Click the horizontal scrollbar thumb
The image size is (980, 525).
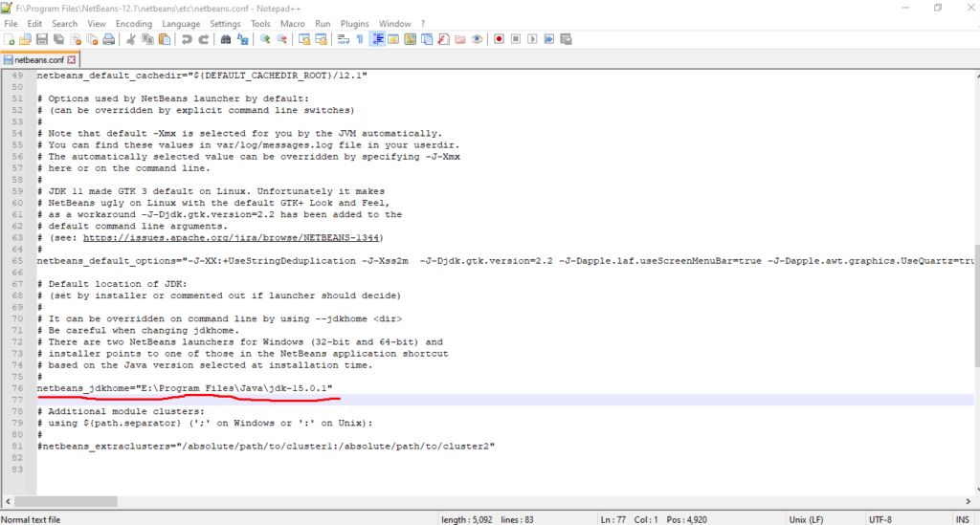click(x=287, y=502)
